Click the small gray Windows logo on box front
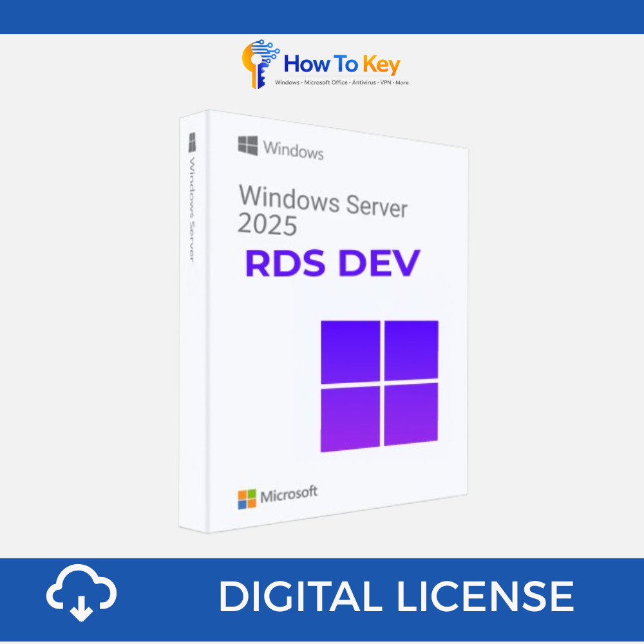 (x=248, y=146)
